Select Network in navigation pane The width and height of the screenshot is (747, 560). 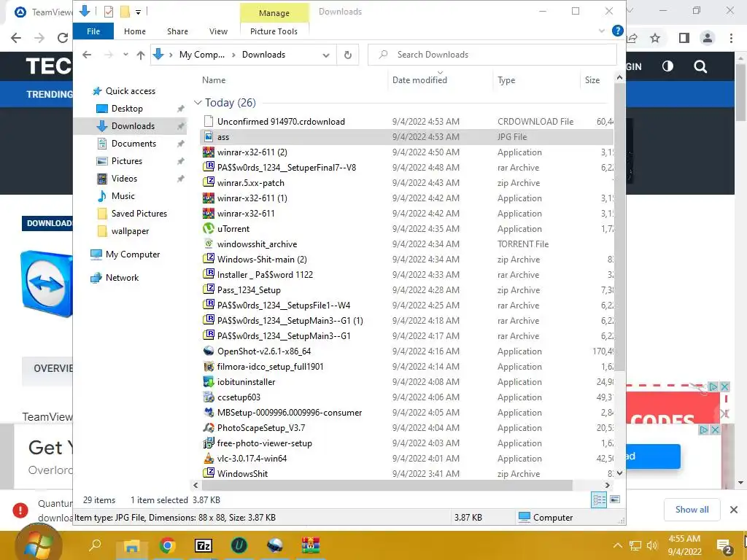click(122, 278)
